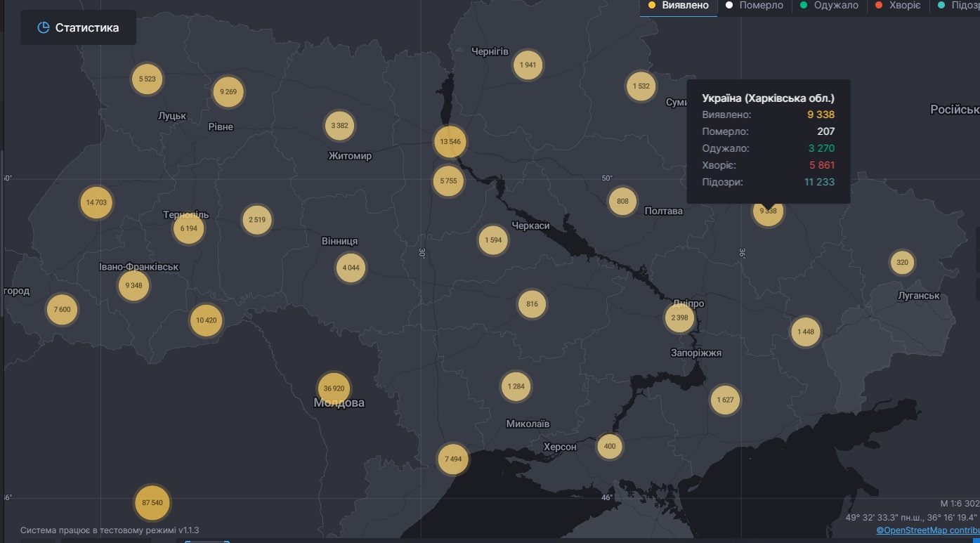980x543 pixels.
Task: Select the 9 269 marker near Рівне
Action: pos(228,91)
